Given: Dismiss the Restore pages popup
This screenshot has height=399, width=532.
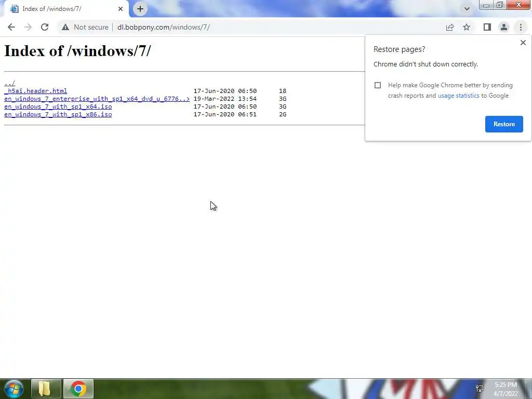Looking at the screenshot, I should pos(523,43).
